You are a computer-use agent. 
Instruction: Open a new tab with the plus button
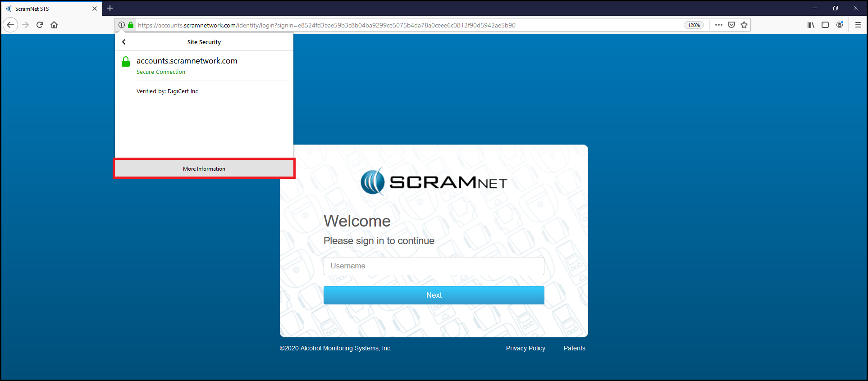(110, 8)
